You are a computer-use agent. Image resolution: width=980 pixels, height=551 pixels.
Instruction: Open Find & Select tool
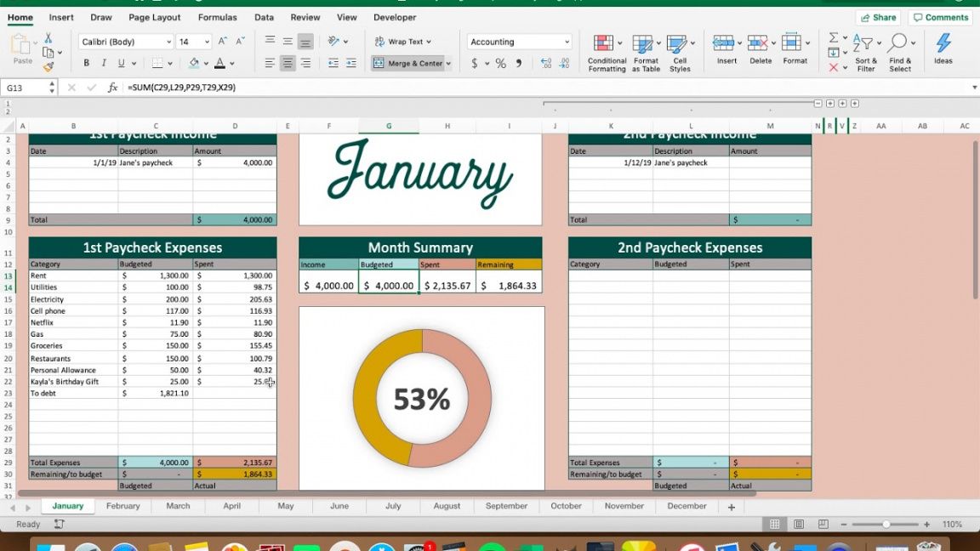coord(898,45)
